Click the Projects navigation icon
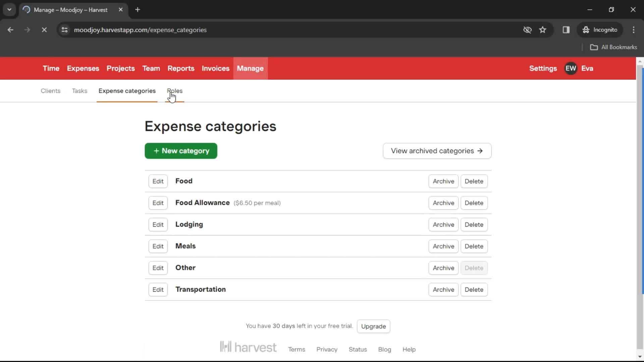This screenshot has width=644, height=362. [x=120, y=68]
